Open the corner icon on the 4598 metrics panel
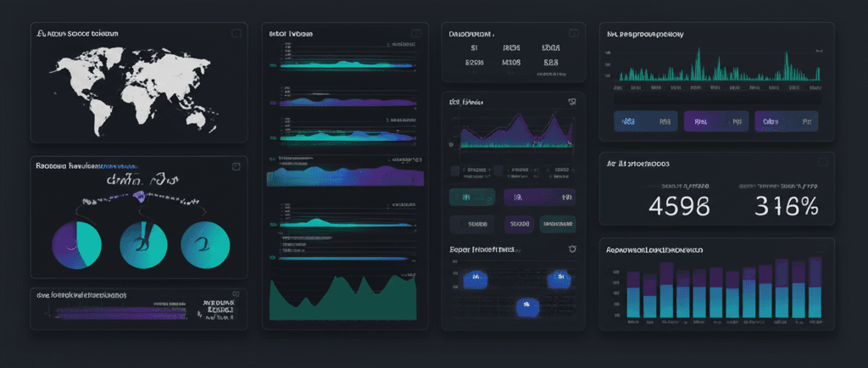Screen dimensions: 868x368 [x=823, y=162]
